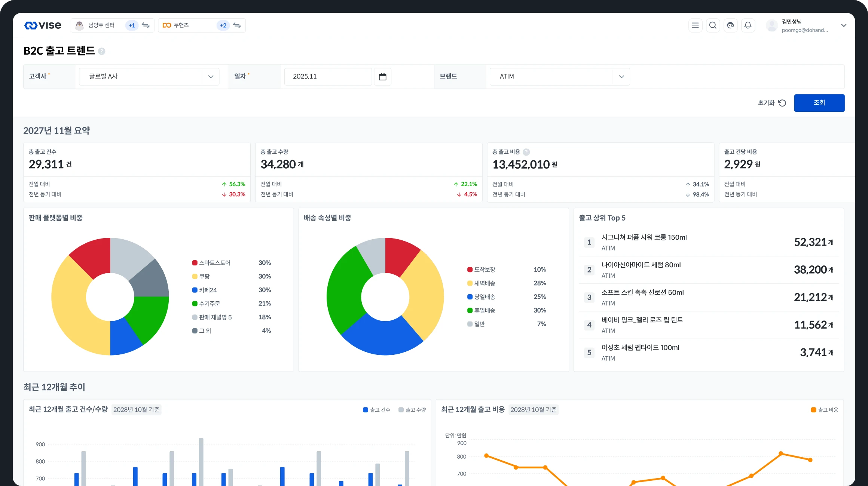Image resolution: width=868 pixels, height=486 pixels.
Task: Select 소프트 스킨 촉촉 선로션 50ml row
Action: coord(709,298)
